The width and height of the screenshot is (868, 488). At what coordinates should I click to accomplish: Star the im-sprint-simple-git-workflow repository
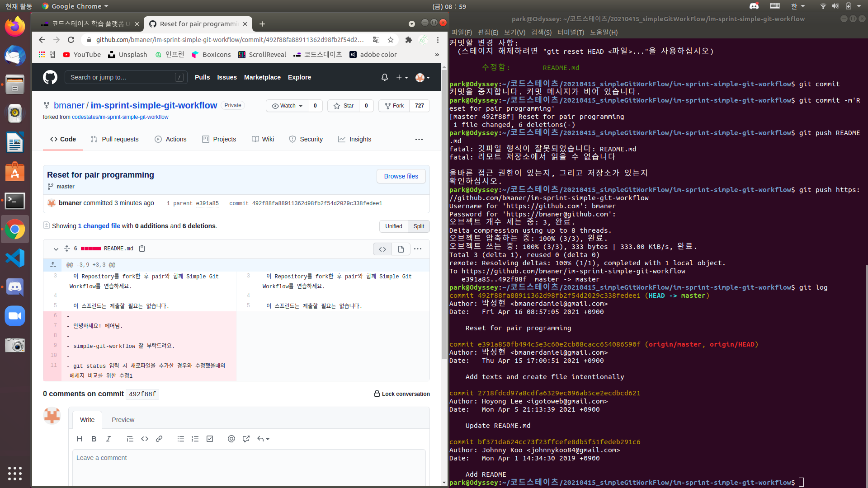click(344, 106)
